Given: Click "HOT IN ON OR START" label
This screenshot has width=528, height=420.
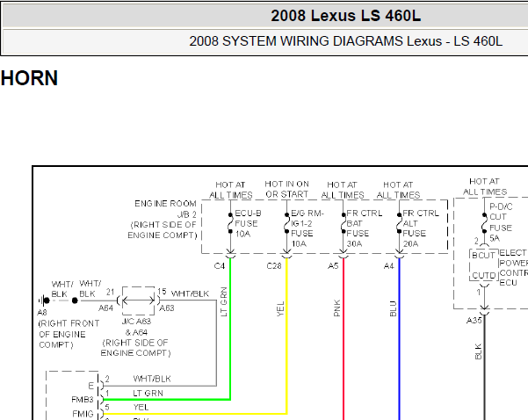Looking at the screenshot, I should (x=287, y=189).
